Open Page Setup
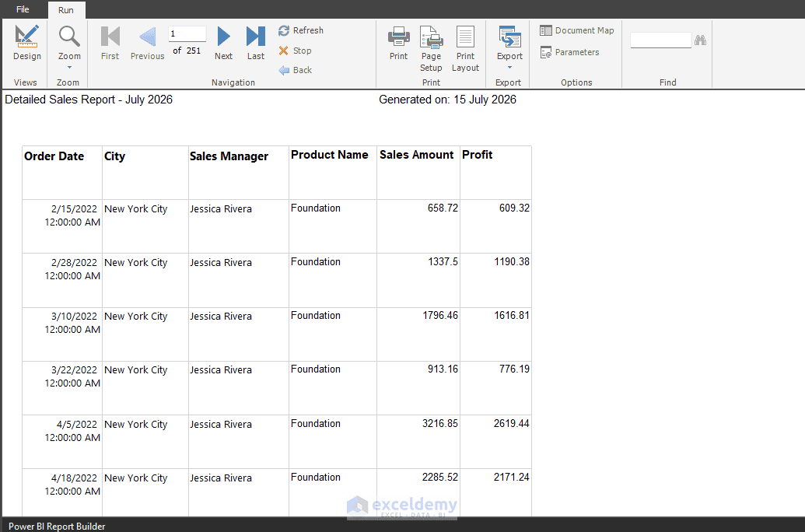Image resolution: width=805 pixels, height=532 pixels. tap(431, 49)
